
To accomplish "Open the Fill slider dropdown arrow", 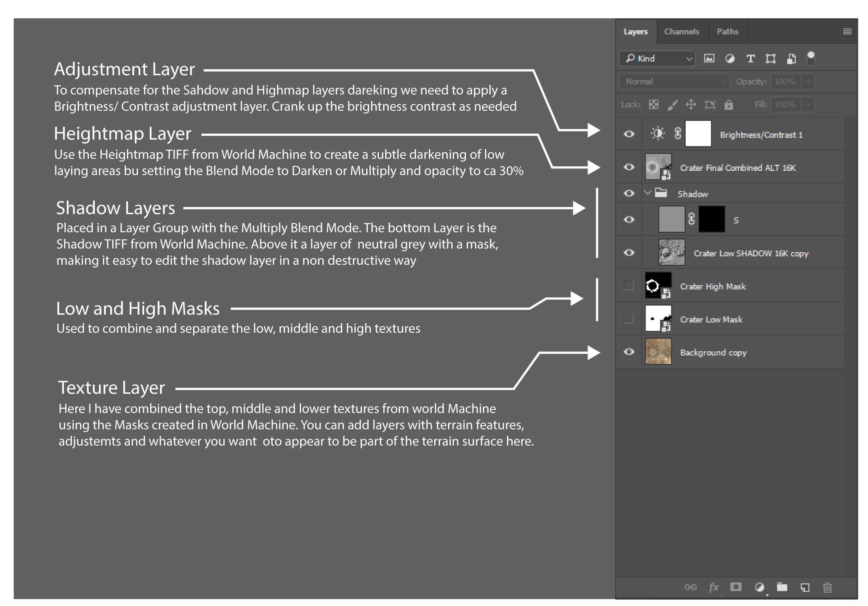I will (x=808, y=105).
